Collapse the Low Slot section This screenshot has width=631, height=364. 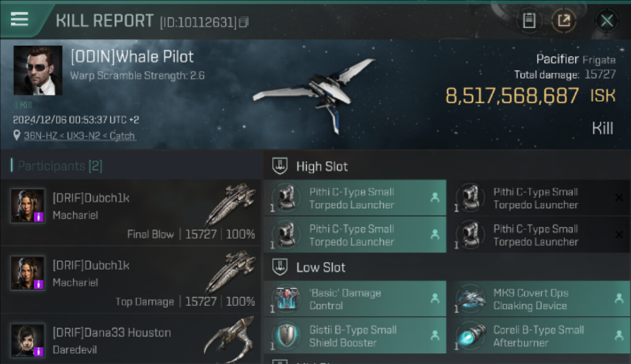coord(280,267)
